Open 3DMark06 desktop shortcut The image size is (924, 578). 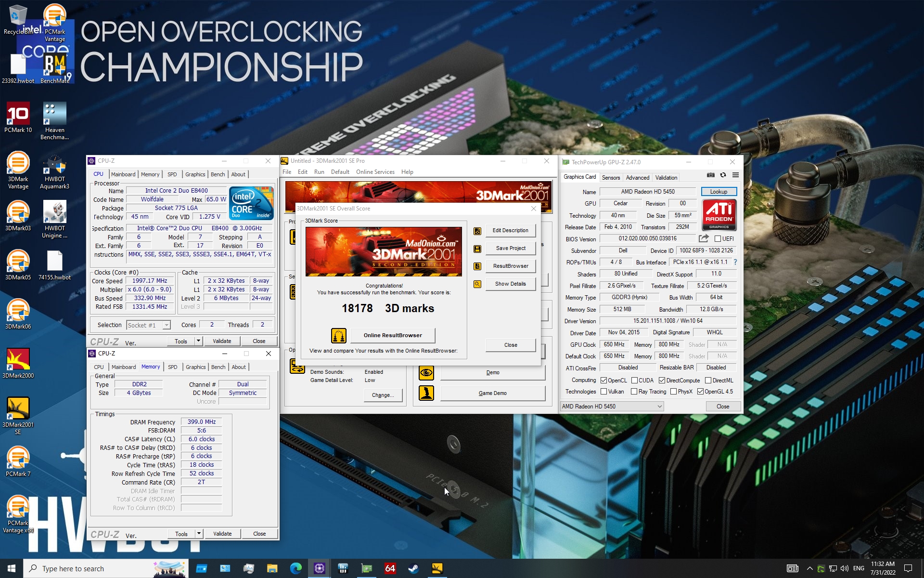(x=18, y=314)
